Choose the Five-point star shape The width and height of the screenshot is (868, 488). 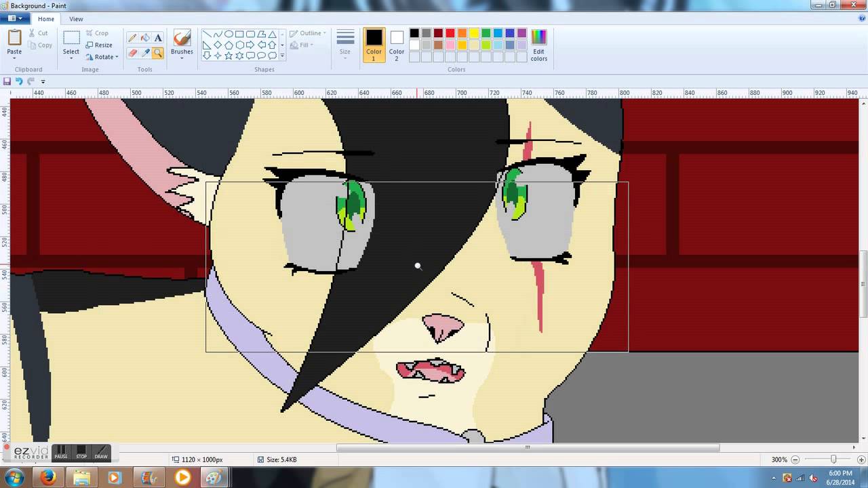(x=229, y=56)
